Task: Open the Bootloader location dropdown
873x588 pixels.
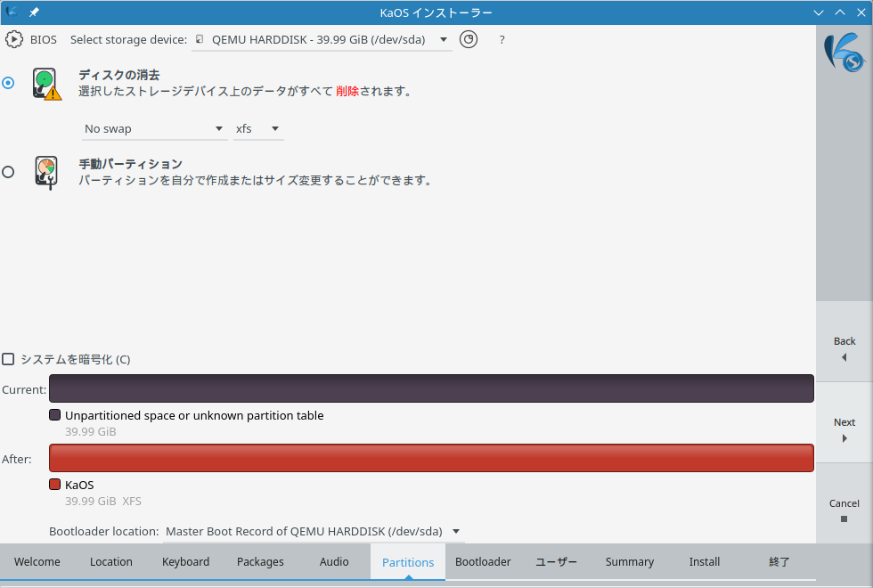Action: (314, 531)
